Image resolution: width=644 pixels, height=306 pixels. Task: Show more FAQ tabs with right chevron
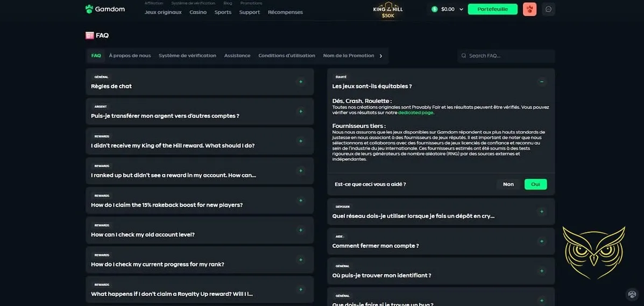(x=381, y=56)
